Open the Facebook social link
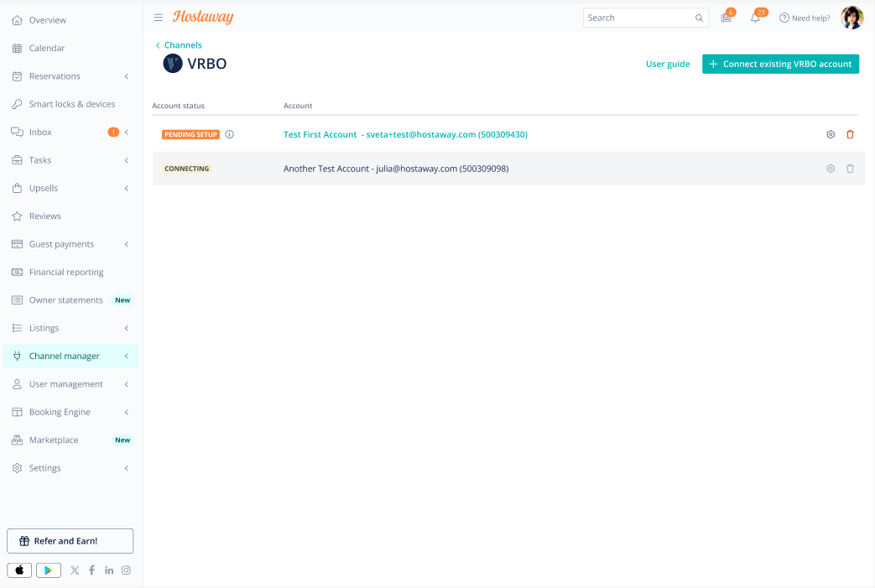 click(92, 570)
